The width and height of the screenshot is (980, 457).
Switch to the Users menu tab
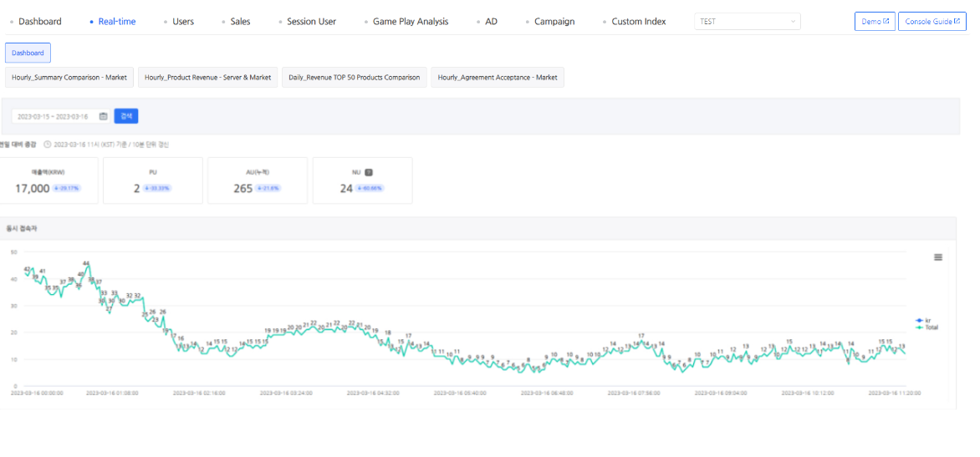pos(183,22)
